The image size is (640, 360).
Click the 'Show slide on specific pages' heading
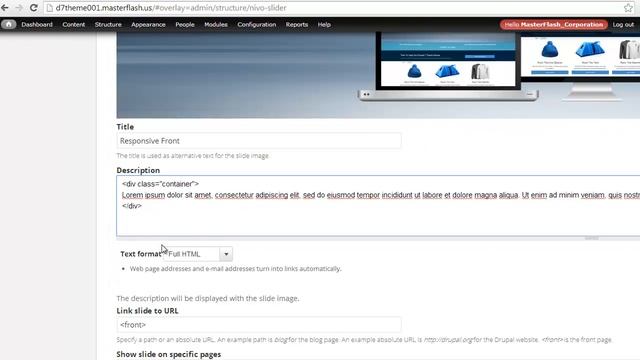click(169, 354)
